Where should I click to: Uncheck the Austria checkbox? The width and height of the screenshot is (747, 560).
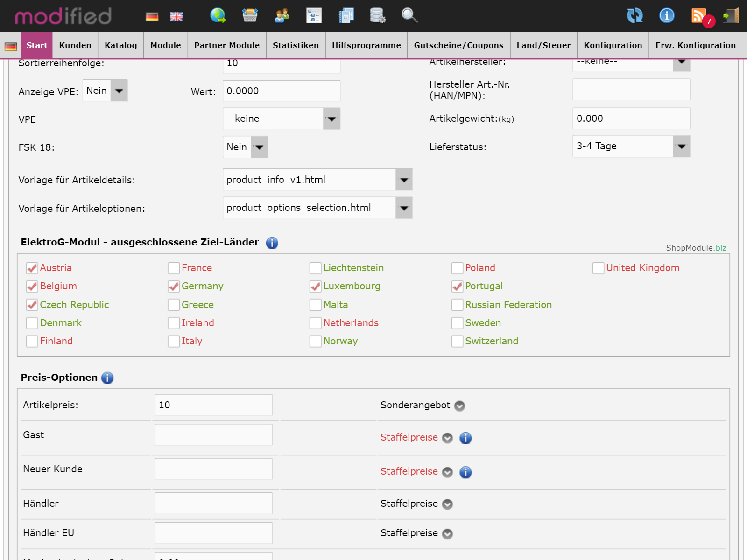click(32, 268)
